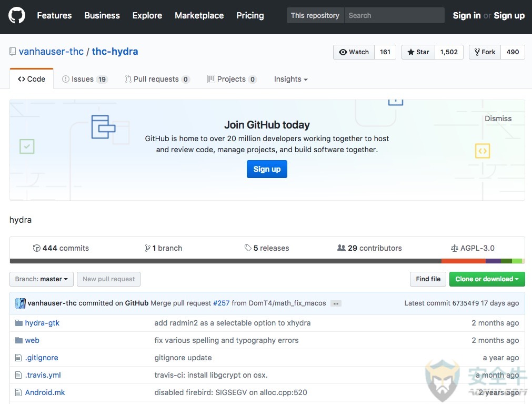Click the .travis.yml file icon

[18, 375]
